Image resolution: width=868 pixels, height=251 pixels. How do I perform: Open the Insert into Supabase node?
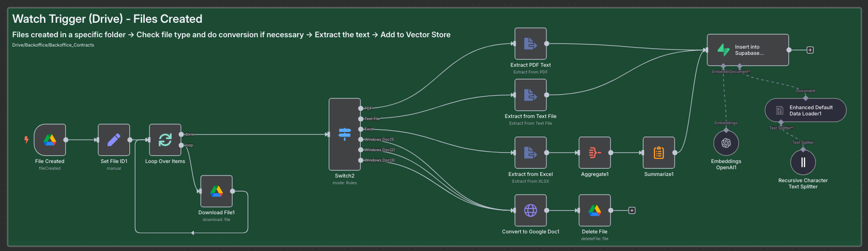click(x=748, y=50)
